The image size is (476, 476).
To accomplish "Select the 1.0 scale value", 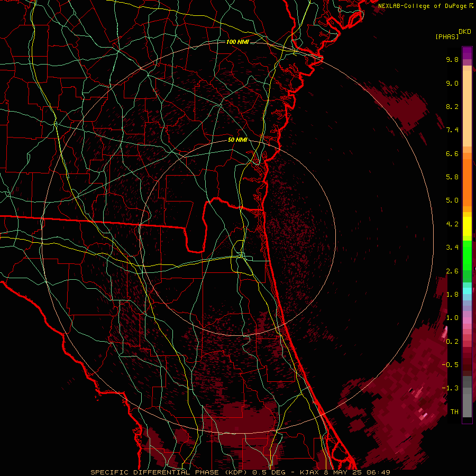I will click(452, 318).
